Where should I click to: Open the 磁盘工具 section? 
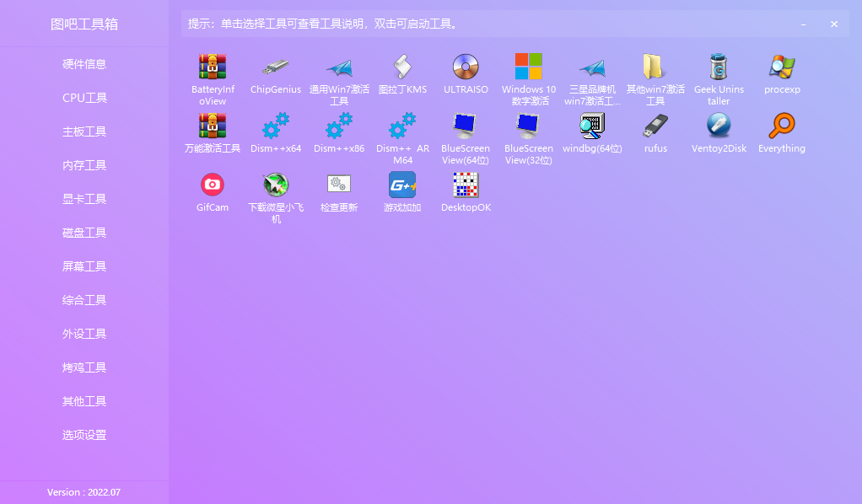tap(84, 233)
